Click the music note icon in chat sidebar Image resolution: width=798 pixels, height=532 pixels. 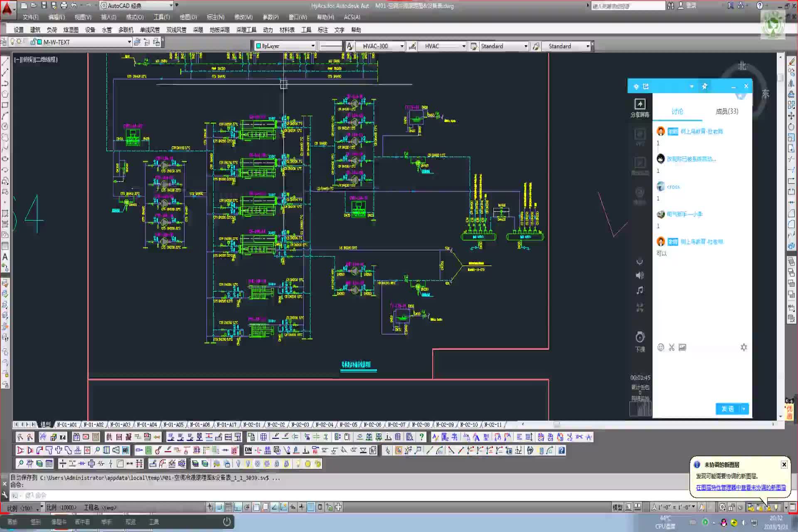pyautogui.click(x=640, y=290)
